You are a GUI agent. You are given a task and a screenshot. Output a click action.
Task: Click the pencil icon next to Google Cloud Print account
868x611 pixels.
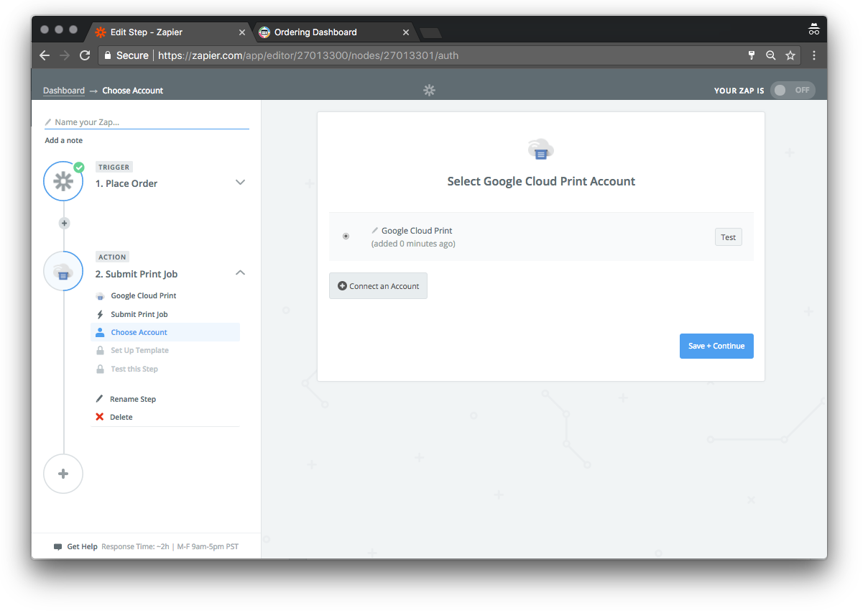point(374,231)
